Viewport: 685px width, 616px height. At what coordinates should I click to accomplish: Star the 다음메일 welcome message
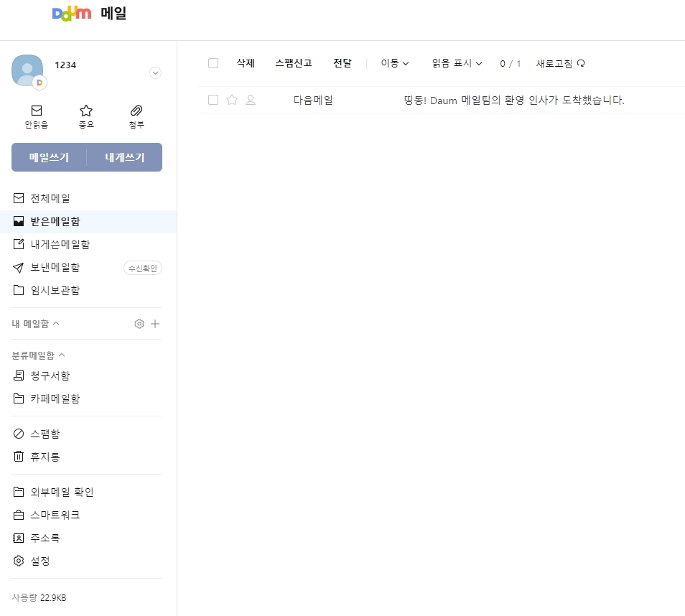[232, 100]
